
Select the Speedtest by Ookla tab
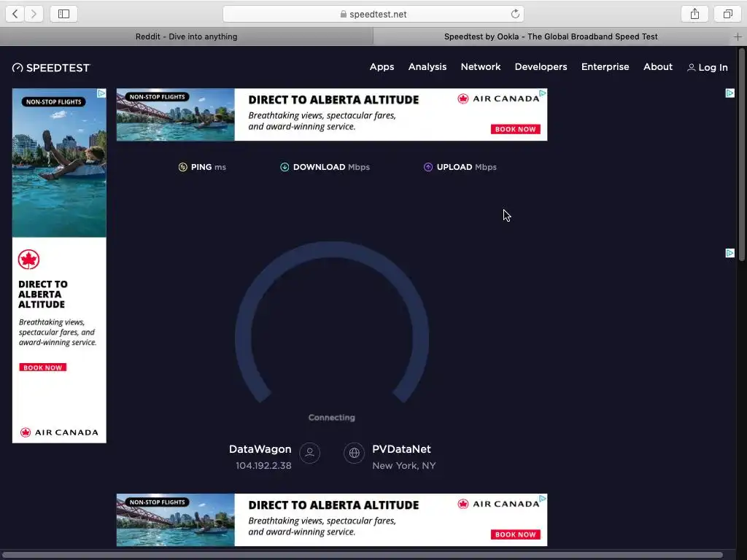(551, 36)
